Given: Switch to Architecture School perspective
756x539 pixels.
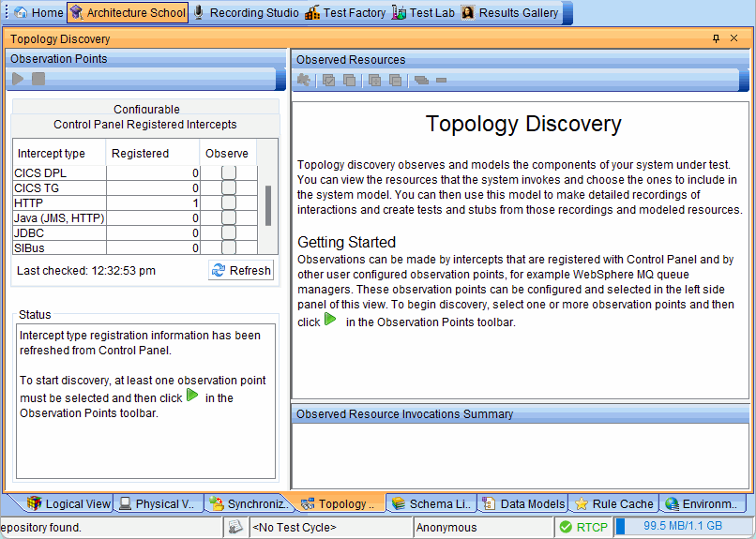Looking at the screenshot, I should tap(128, 12).
